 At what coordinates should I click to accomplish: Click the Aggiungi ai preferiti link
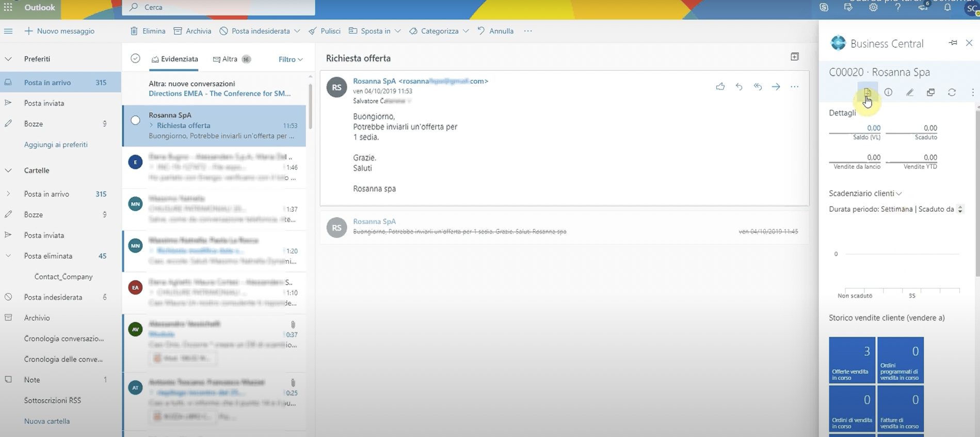pyautogui.click(x=56, y=145)
